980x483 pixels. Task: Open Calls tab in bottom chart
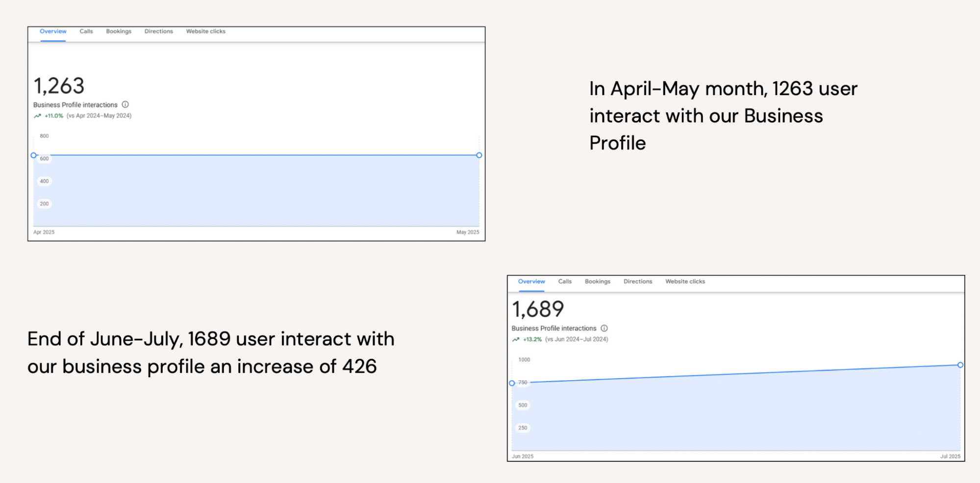coord(565,282)
